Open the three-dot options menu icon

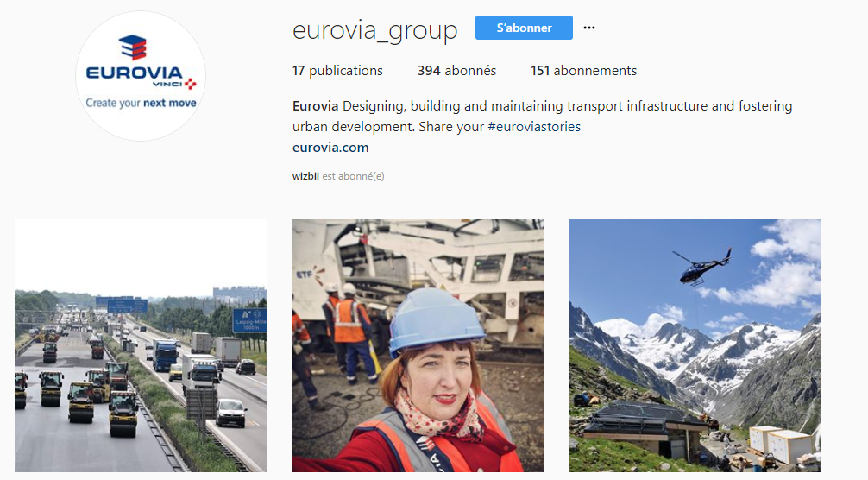click(x=589, y=28)
